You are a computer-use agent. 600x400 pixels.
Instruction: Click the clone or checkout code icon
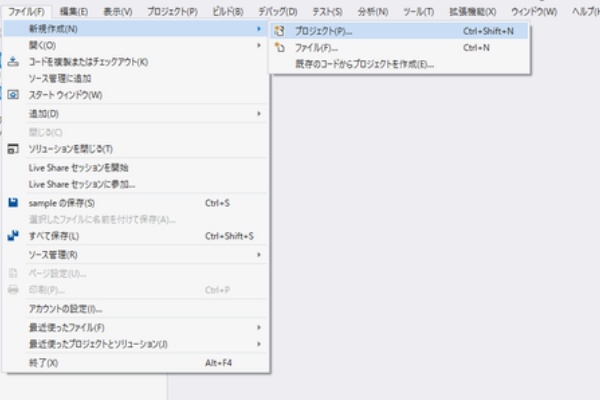[x=13, y=62]
